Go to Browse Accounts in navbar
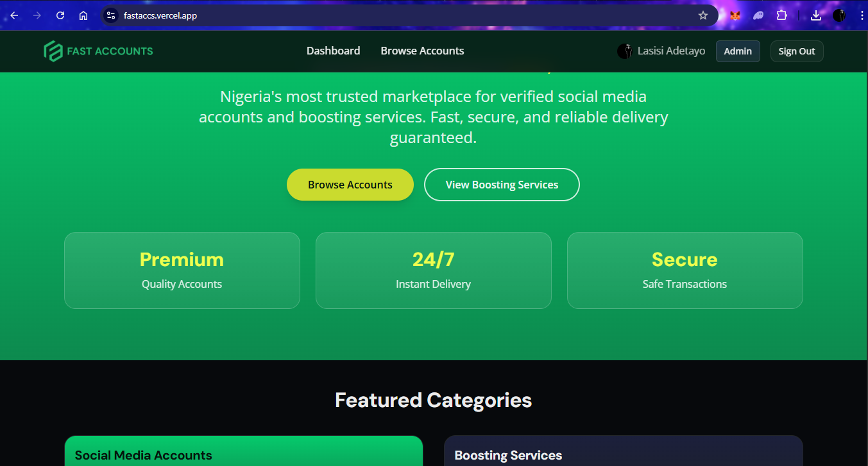 point(422,51)
